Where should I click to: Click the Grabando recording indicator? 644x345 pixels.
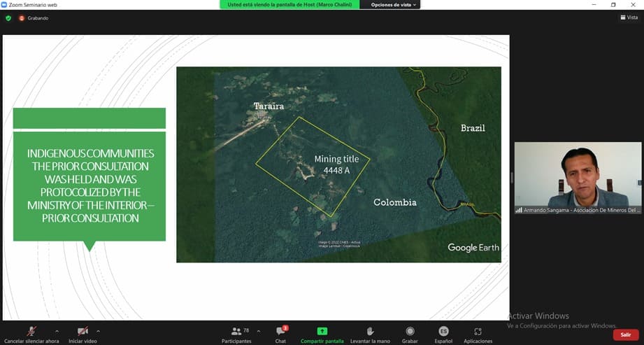pyautogui.click(x=34, y=18)
